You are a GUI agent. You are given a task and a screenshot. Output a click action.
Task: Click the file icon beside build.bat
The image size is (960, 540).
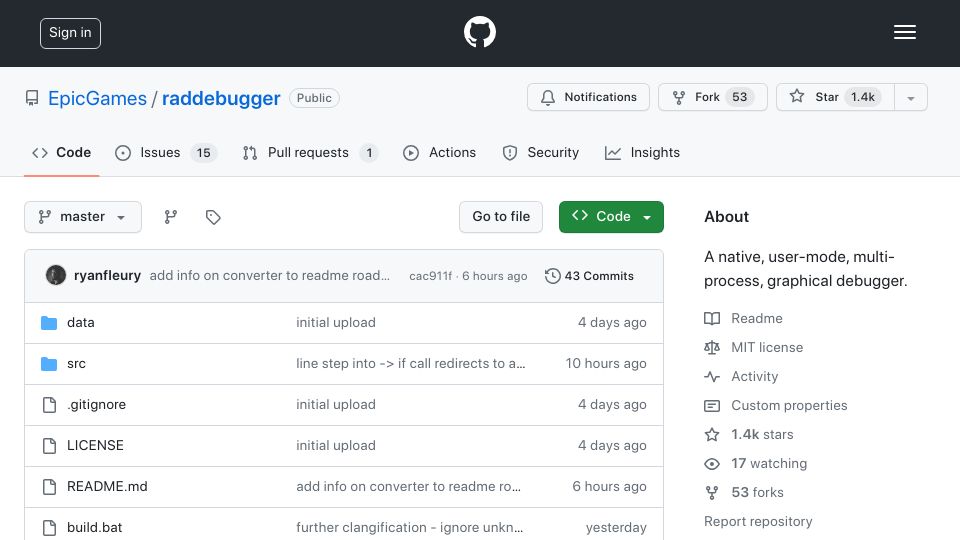49,528
